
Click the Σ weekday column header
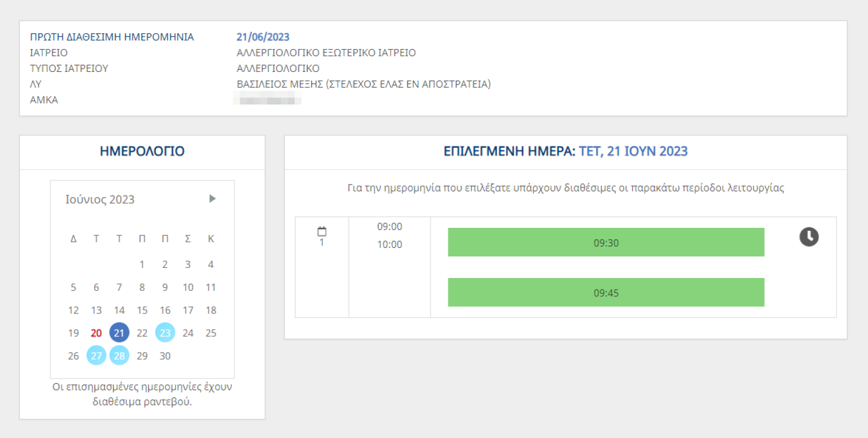[188, 239]
